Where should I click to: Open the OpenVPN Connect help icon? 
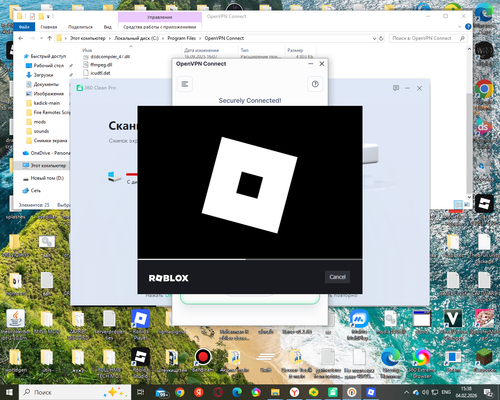pyautogui.click(x=315, y=84)
